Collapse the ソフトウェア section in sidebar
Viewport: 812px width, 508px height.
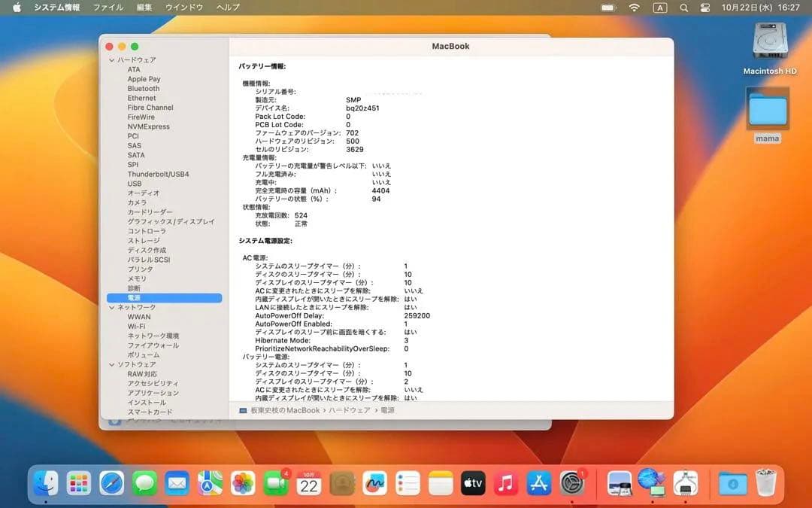tap(111, 364)
